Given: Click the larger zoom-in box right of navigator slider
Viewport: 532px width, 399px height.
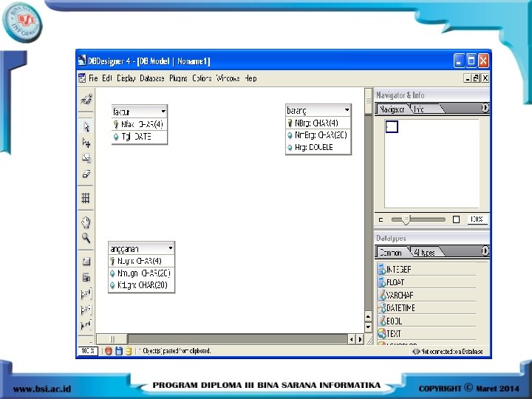Looking at the screenshot, I should pos(457,219).
